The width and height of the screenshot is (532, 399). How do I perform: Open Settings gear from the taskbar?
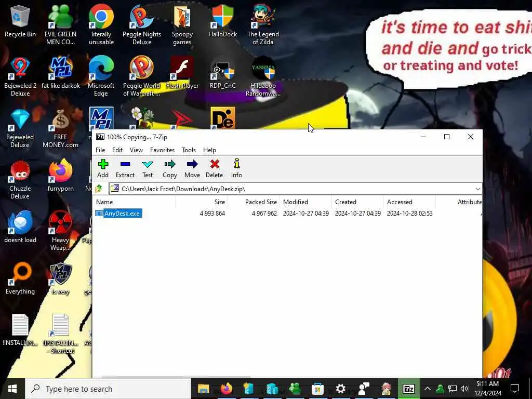pos(340,389)
